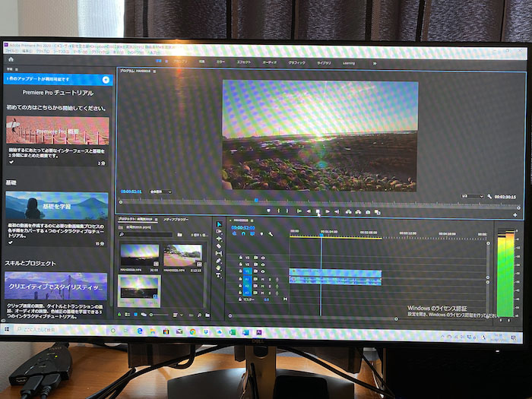The width and height of the screenshot is (532, 399).
Task: Mute audio track A3
Action: click(x=263, y=293)
